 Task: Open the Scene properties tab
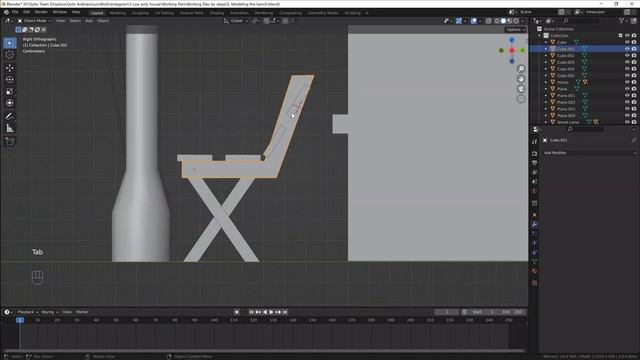point(535,181)
